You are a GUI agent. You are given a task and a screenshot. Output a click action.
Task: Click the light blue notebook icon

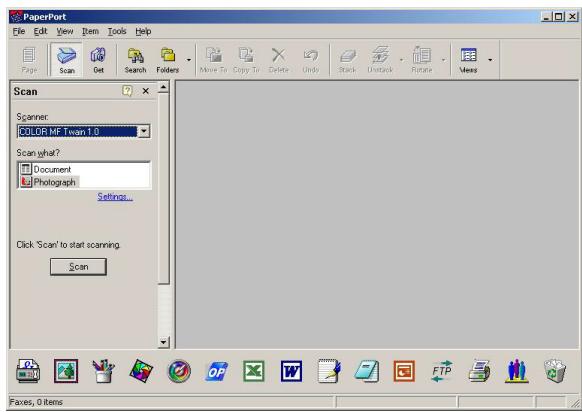click(x=367, y=371)
